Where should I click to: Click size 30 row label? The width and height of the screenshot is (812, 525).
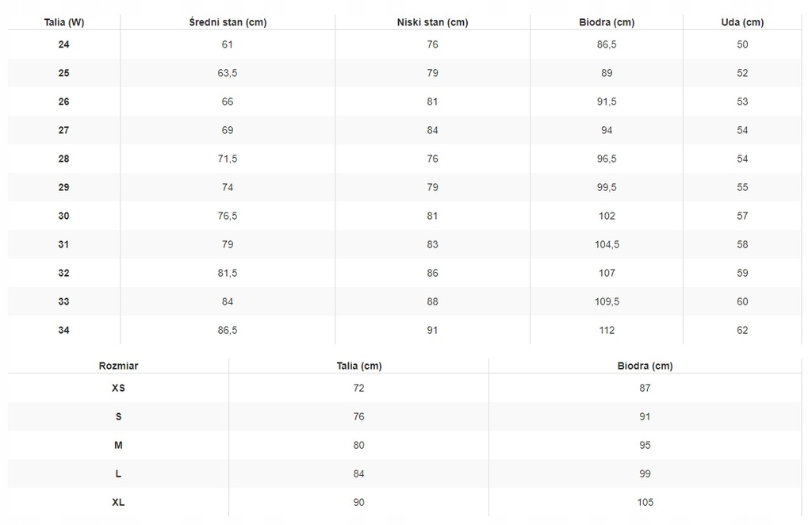pos(63,216)
